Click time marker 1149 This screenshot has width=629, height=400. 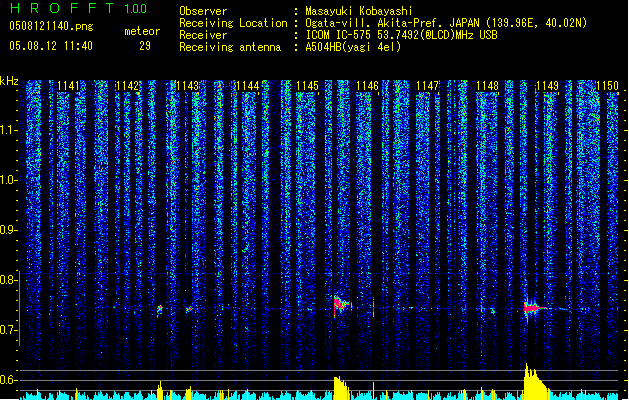(548, 86)
